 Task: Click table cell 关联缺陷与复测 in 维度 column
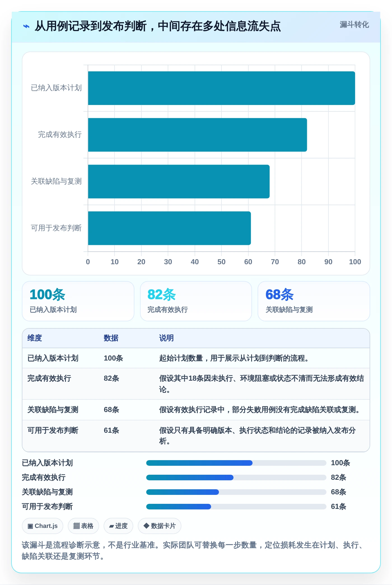(53, 410)
